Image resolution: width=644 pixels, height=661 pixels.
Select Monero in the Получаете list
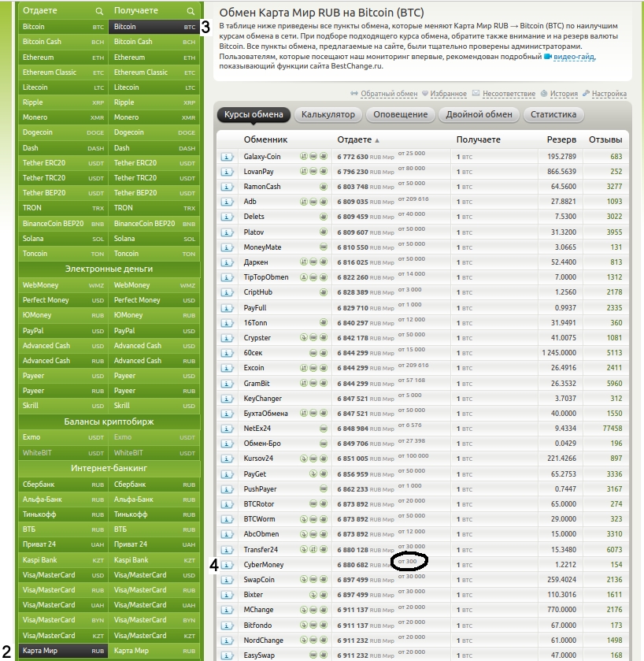click(x=154, y=117)
